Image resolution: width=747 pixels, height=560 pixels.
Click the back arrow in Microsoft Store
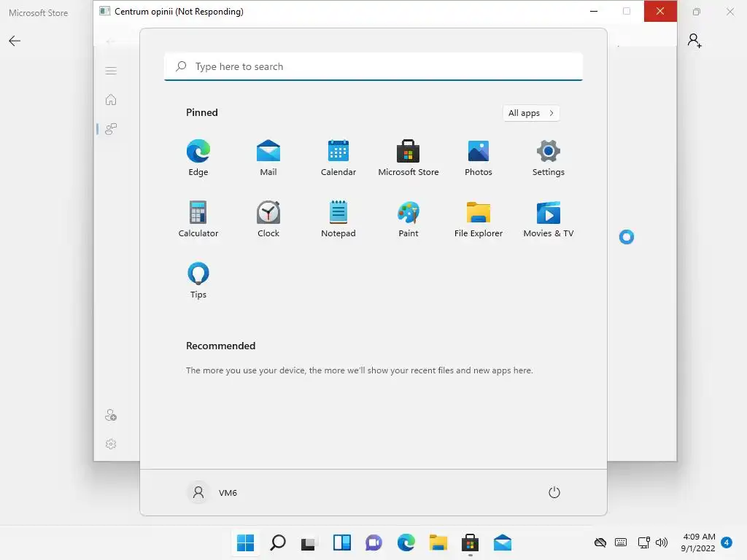click(x=15, y=41)
